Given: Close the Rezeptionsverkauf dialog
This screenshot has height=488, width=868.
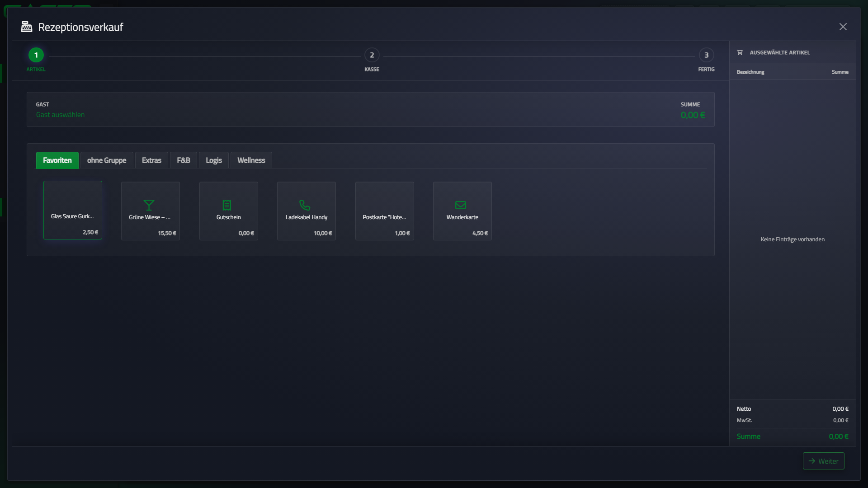Looking at the screenshot, I should pos(843,27).
